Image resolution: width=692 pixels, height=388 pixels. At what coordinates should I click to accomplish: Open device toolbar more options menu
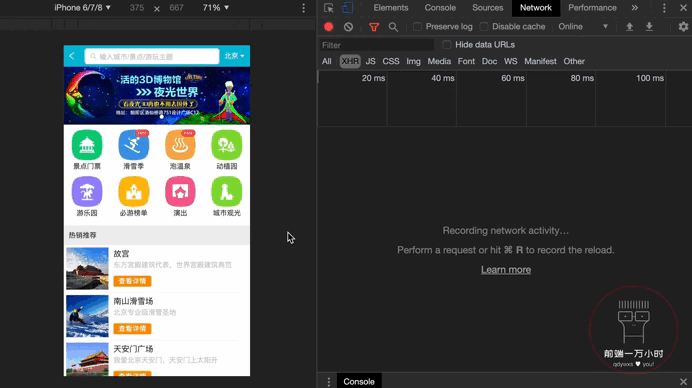coord(303,8)
